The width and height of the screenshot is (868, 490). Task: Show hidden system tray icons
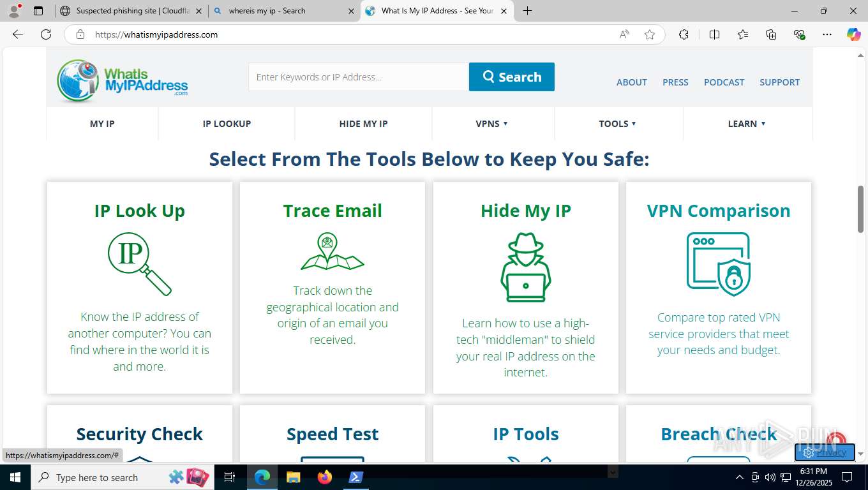click(x=740, y=477)
